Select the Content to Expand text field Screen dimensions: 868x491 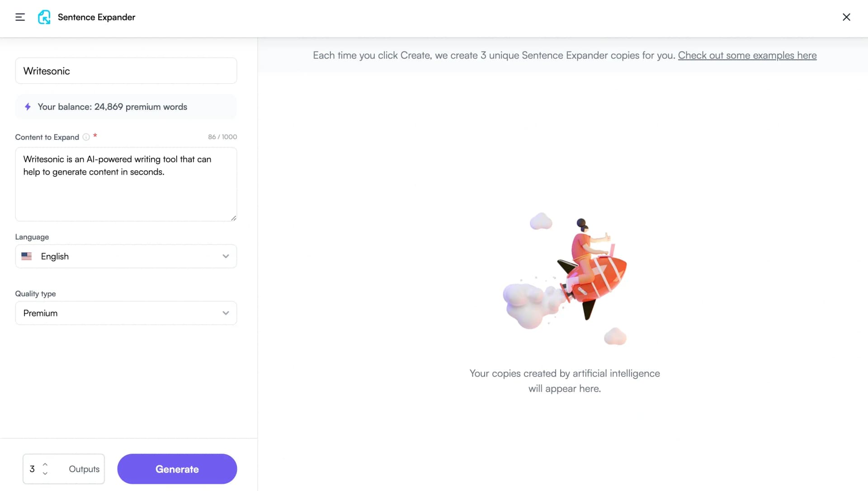126,184
